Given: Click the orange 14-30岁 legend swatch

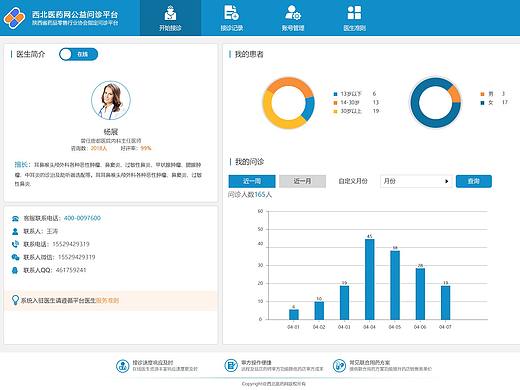Looking at the screenshot, I should [335, 103].
